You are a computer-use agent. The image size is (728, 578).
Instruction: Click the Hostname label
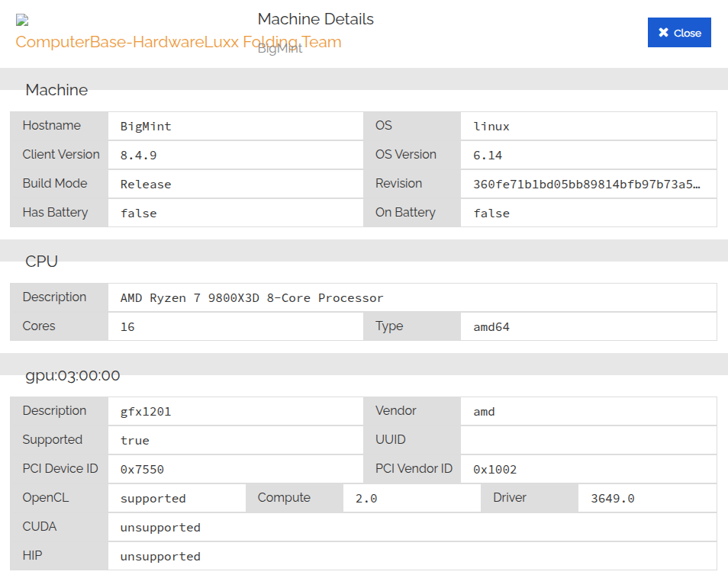(x=52, y=125)
